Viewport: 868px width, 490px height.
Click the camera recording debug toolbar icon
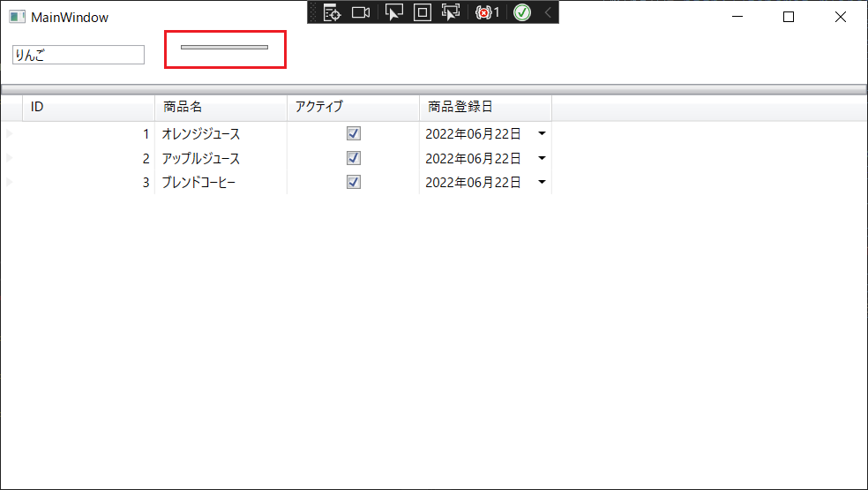pyautogui.click(x=361, y=12)
